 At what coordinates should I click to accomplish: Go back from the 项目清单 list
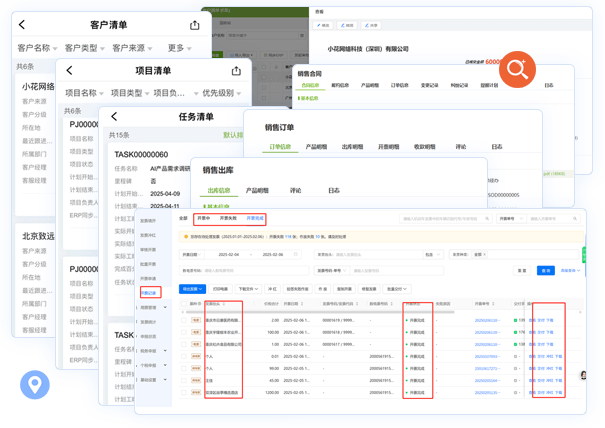click(69, 70)
